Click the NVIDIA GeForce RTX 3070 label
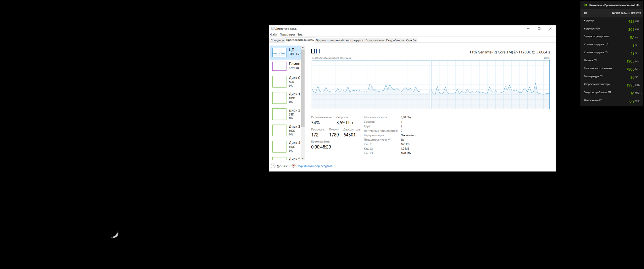Image resolution: width=644 pixels, height=269 pixels. coord(626,13)
